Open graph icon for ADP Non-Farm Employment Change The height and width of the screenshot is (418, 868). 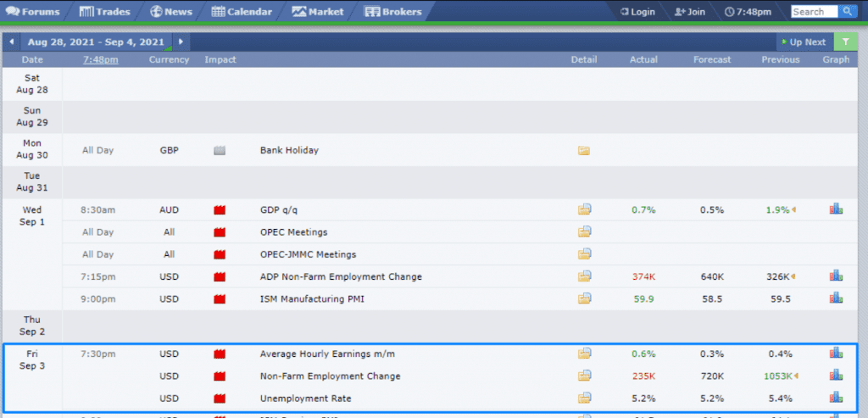pyautogui.click(x=836, y=276)
